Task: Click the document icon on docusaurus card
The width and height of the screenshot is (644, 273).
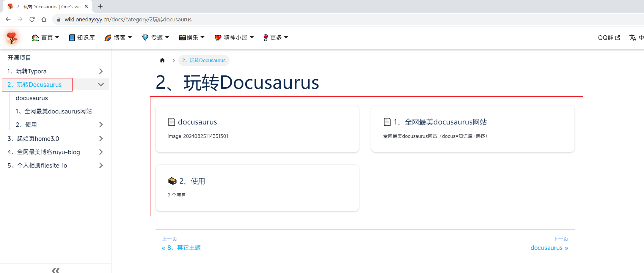Action: point(172,122)
